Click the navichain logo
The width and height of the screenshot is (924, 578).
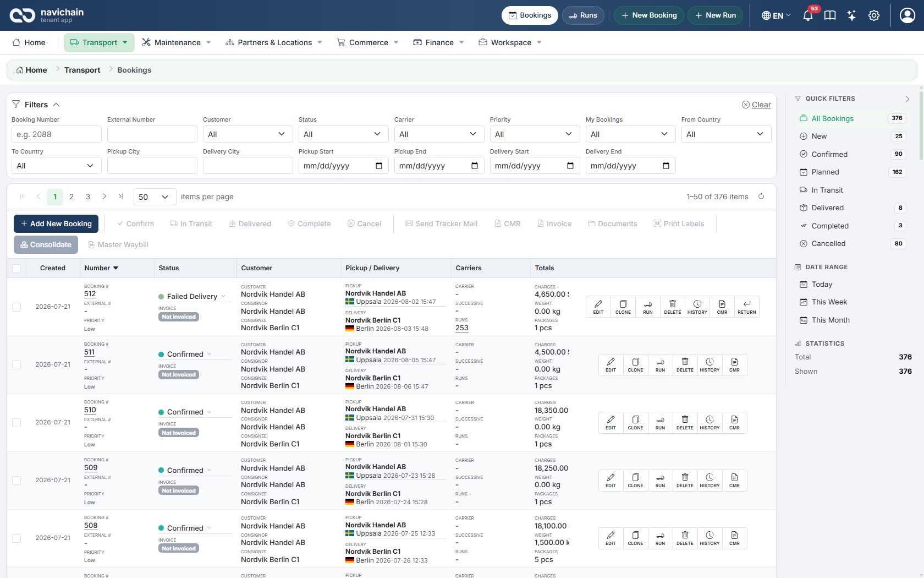point(47,15)
